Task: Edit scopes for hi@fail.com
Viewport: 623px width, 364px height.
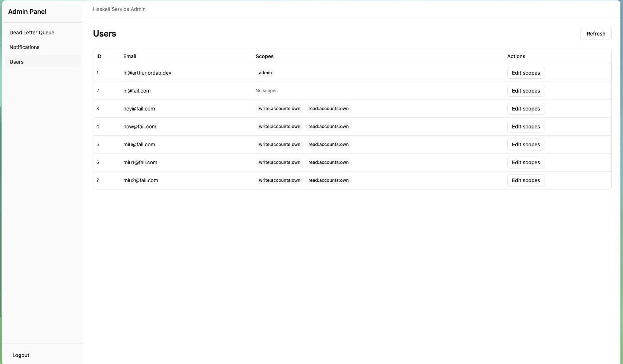Action: point(526,91)
